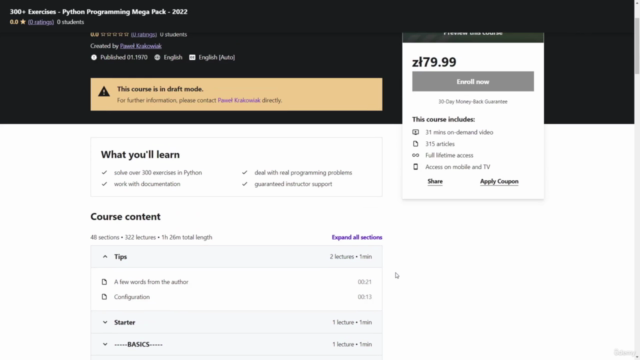Viewport: 640px width, 360px height.
Task: Click the checkmark beside 'deal with real programming problems'
Action: (244, 173)
